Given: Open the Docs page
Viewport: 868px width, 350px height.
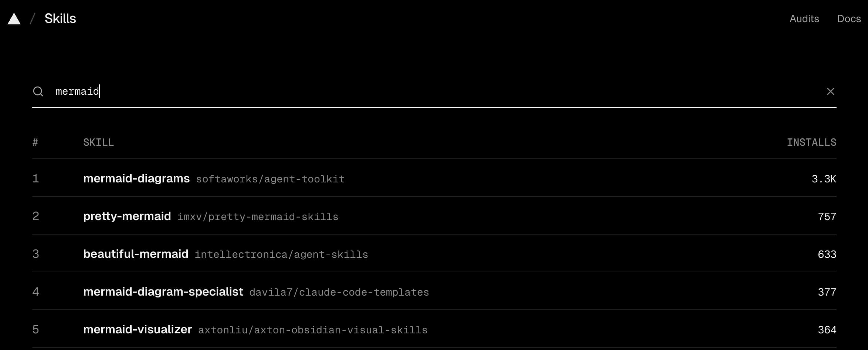Looking at the screenshot, I should point(849,19).
